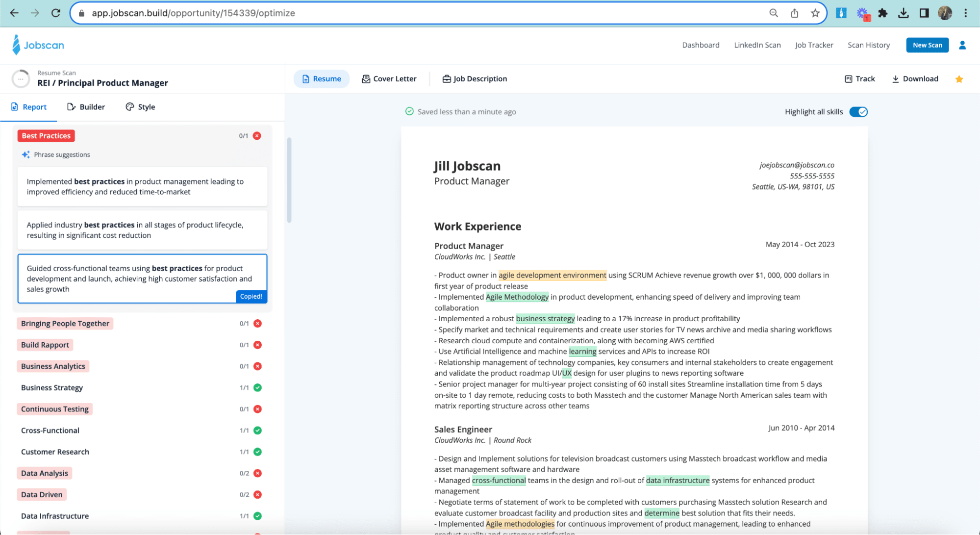980x535 pixels.
Task: Click the 'Jill Jobscan' name heading
Action: pos(467,166)
